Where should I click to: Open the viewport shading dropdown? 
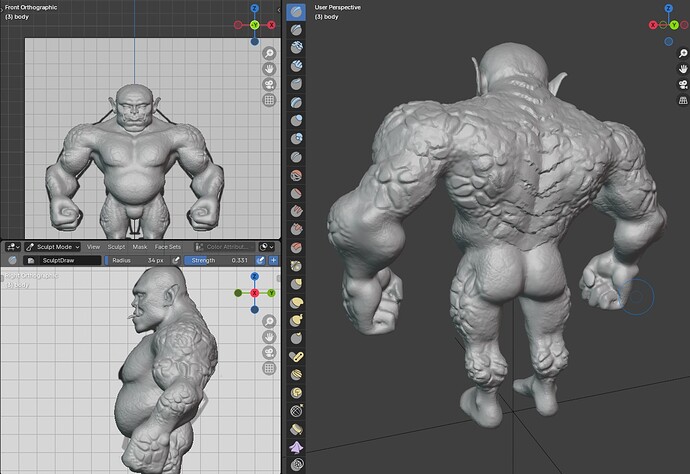267,247
